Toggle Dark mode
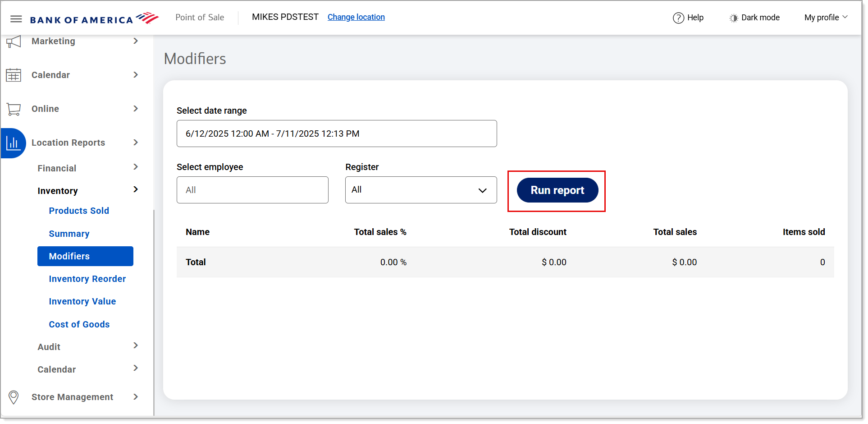 point(754,18)
